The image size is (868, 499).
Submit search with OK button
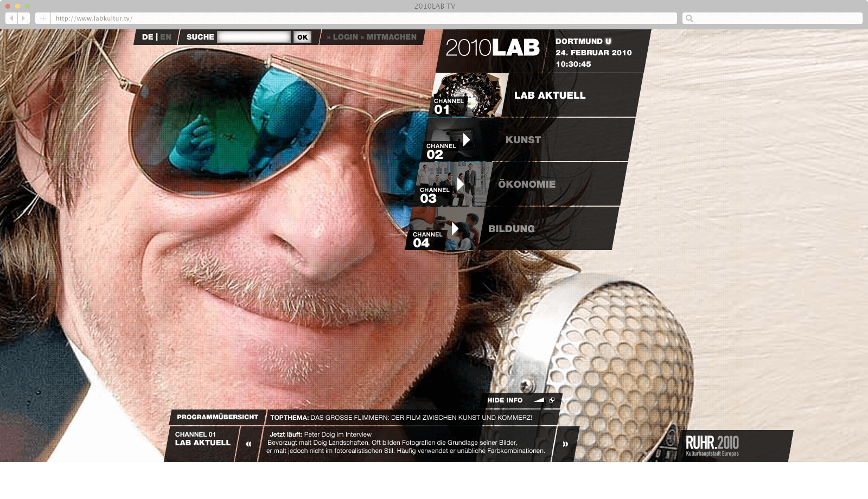coord(302,37)
